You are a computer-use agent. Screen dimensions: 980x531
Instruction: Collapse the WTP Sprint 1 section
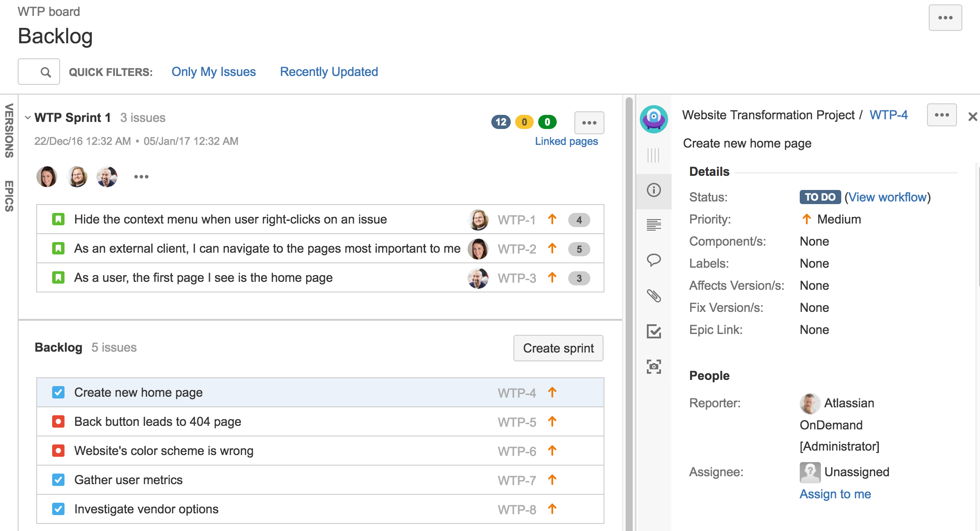click(x=28, y=117)
